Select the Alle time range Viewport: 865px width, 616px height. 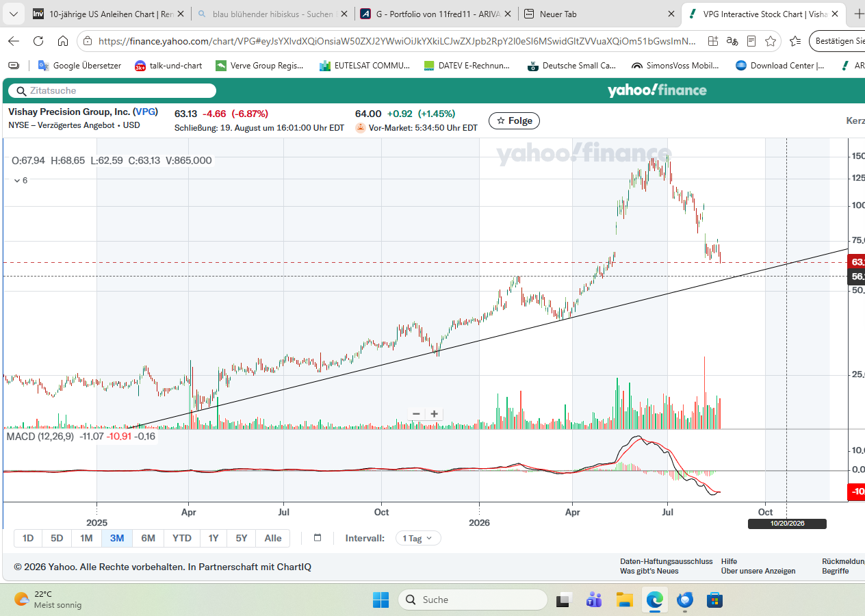[x=273, y=538]
